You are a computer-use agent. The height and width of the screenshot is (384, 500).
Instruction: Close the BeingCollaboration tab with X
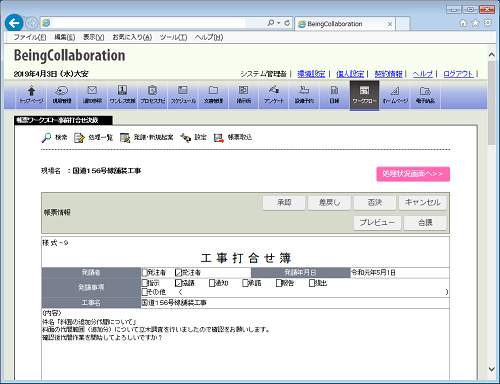pos(390,24)
